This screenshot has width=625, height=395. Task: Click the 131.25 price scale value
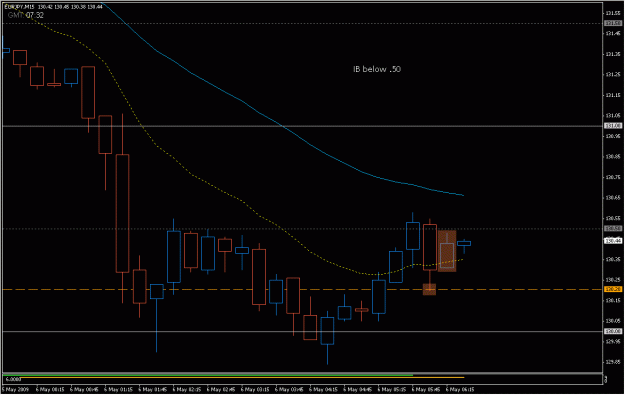pyautogui.click(x=613, y=75)
